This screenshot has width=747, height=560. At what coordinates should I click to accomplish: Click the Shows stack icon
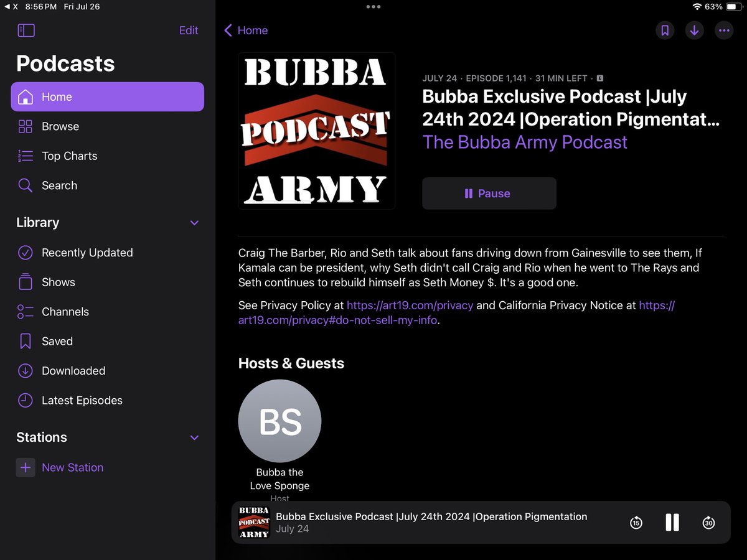point(25,282)
